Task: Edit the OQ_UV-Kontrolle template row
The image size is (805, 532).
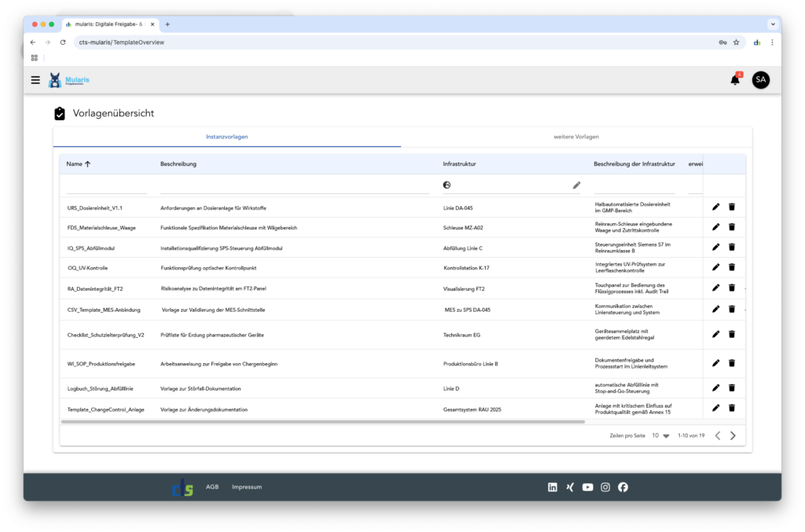Action: tap(715, 267)
